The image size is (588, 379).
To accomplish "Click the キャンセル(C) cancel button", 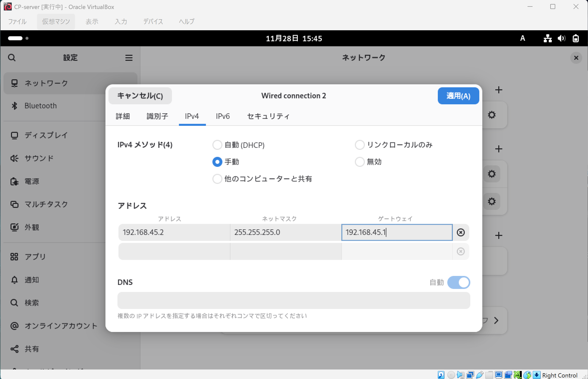I will pyautogui.click(x=140, y=96).
